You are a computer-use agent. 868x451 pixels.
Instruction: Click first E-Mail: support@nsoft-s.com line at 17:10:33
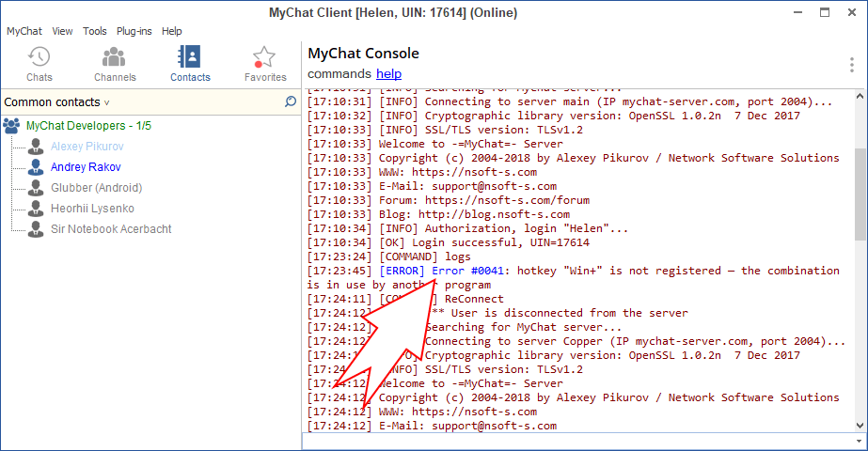[432, 186]
